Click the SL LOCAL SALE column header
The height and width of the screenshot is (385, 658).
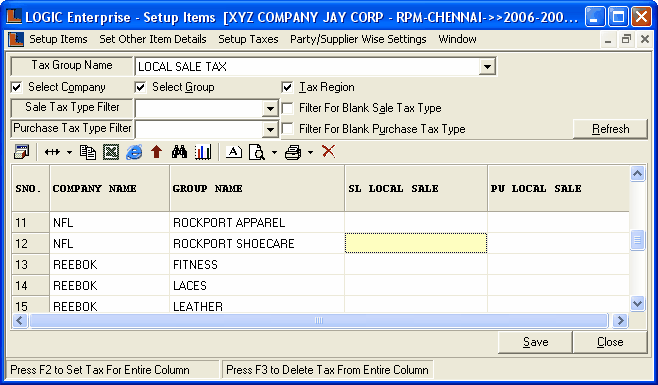pos(416,189)
